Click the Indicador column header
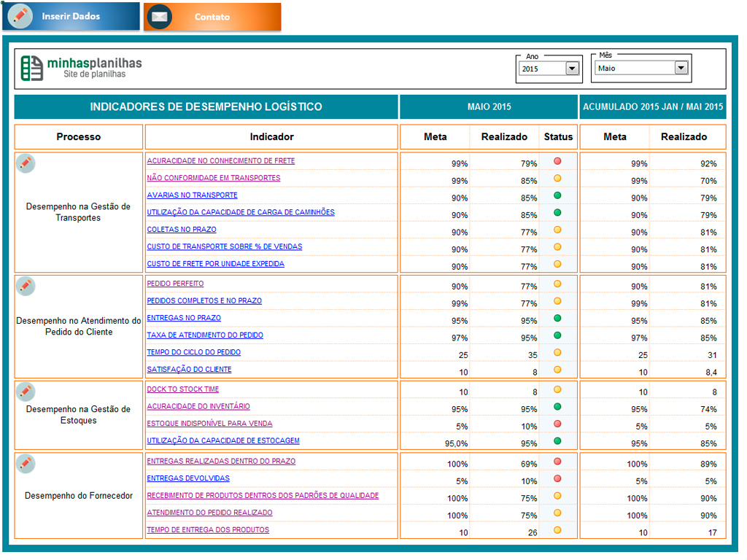This screenshot has width=747, height=560. point(271,136)
